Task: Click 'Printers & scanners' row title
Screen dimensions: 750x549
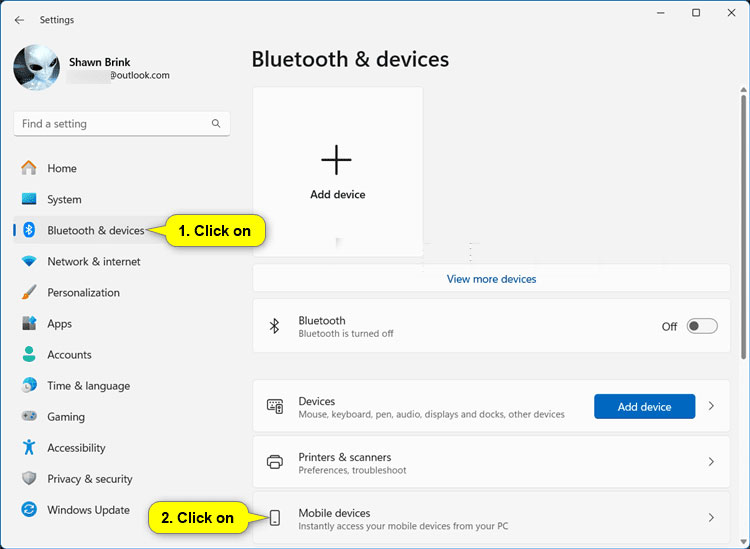Action: pos(344,457)
